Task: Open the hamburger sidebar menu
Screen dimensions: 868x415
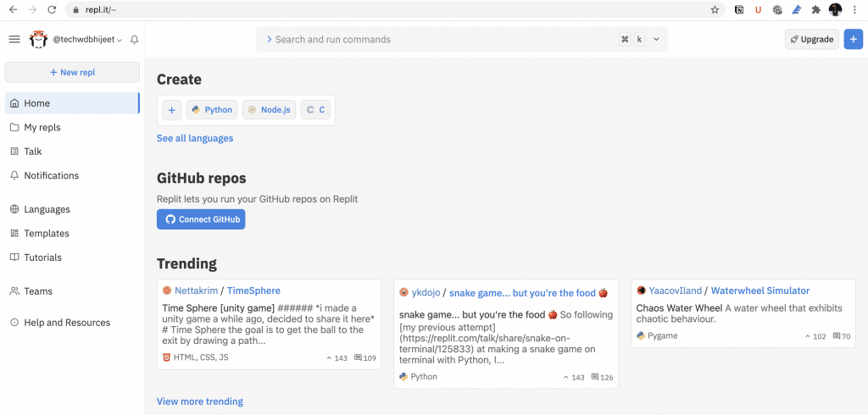Action: point(14,39)
